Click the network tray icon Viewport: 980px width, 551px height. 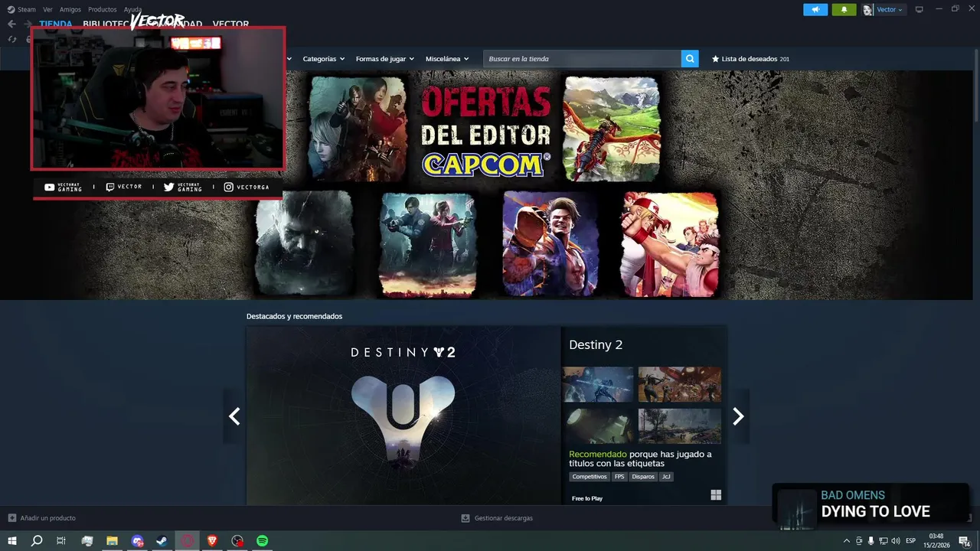point(884,541)
